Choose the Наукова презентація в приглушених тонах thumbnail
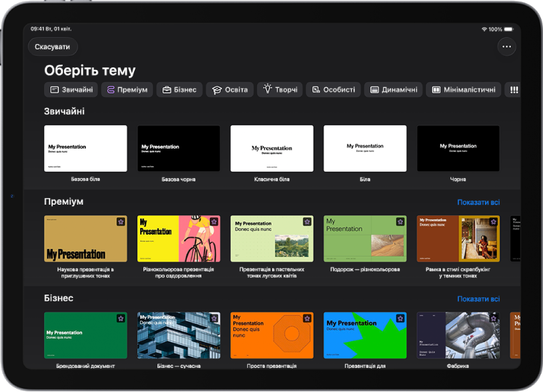Viewport: 543px width, 392px height. click(85, 239)
